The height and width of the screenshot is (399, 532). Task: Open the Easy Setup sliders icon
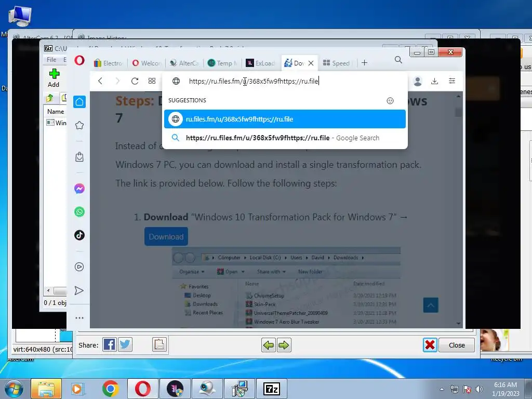tap(452, 81)
